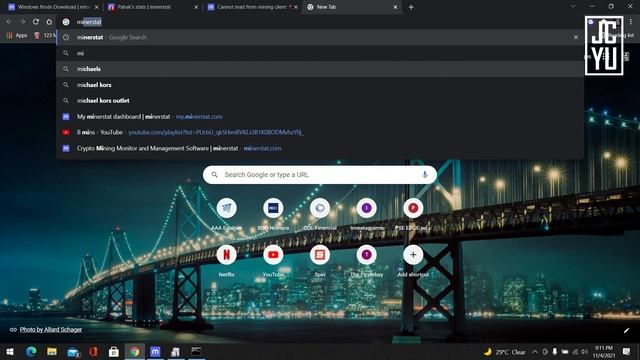Go forward with the forward arrow

(x=22, y=22)
